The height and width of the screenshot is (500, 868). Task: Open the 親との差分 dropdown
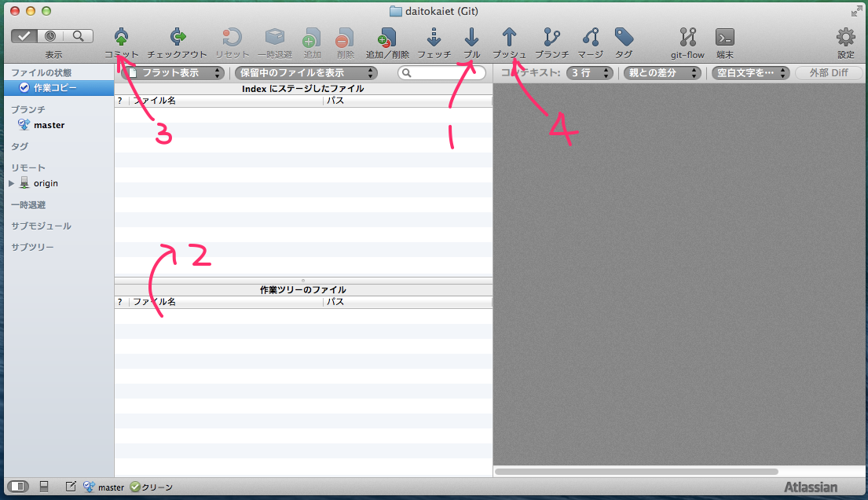point(662,72)
